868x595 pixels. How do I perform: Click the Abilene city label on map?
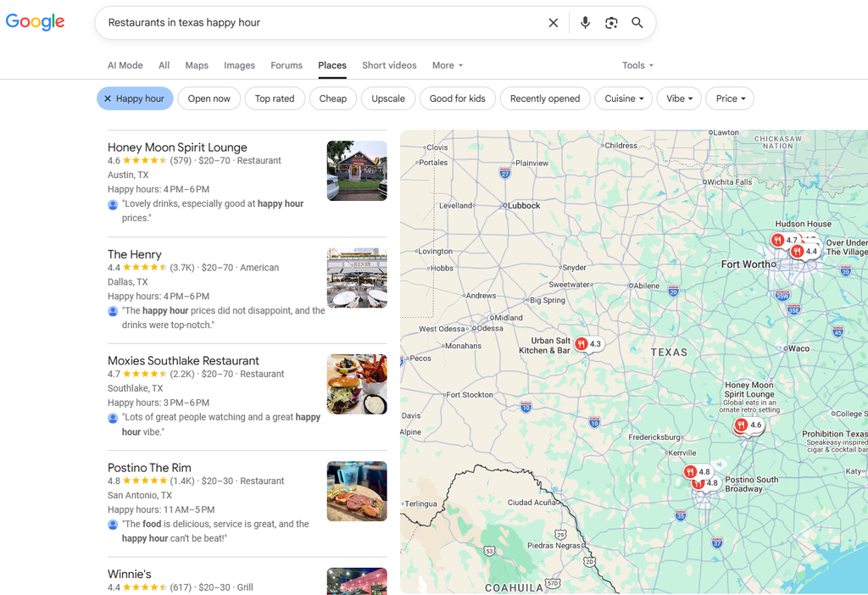click(x=647, y=286)
